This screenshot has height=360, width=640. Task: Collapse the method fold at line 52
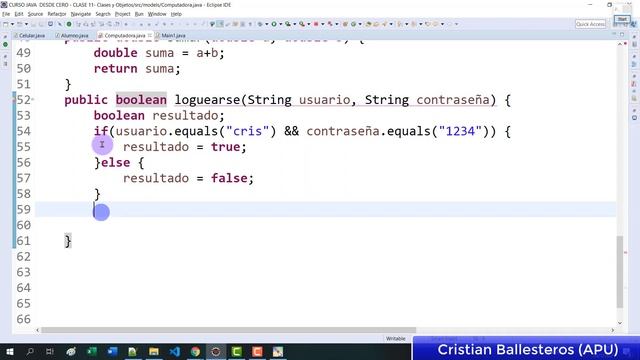33,100
